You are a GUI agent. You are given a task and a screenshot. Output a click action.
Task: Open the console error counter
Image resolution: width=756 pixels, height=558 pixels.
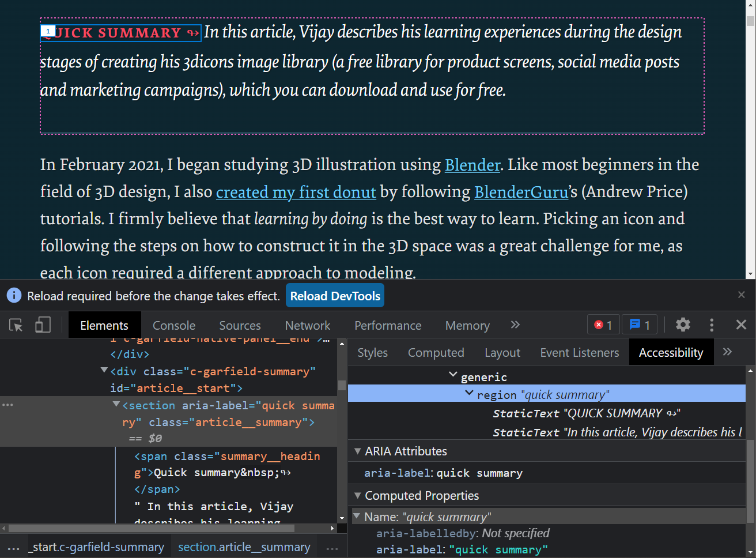[x=603, y=325]
